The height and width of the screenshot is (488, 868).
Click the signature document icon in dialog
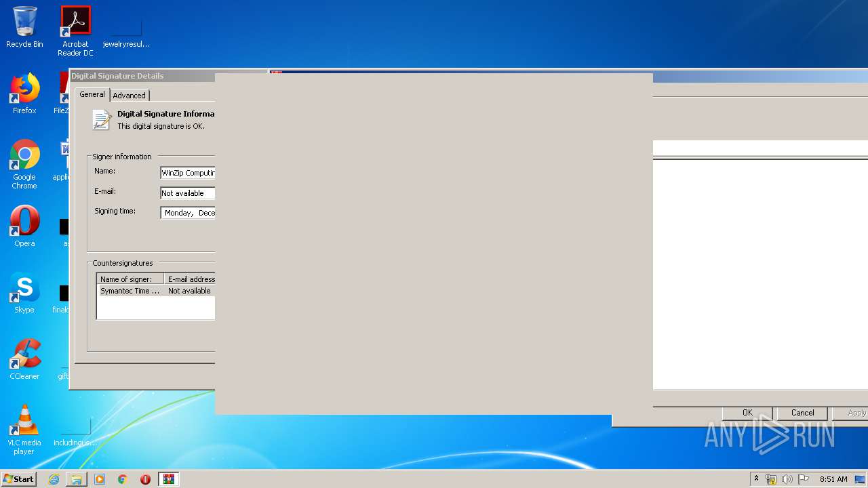coord(102,120)
